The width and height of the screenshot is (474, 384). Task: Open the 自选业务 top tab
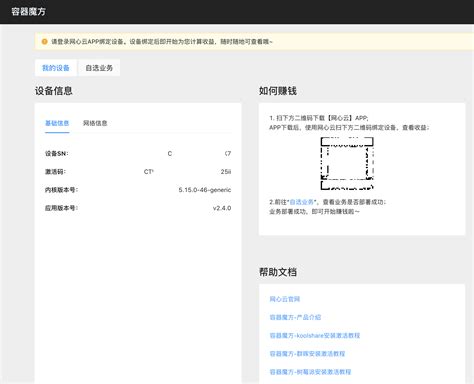coord(99,68)
